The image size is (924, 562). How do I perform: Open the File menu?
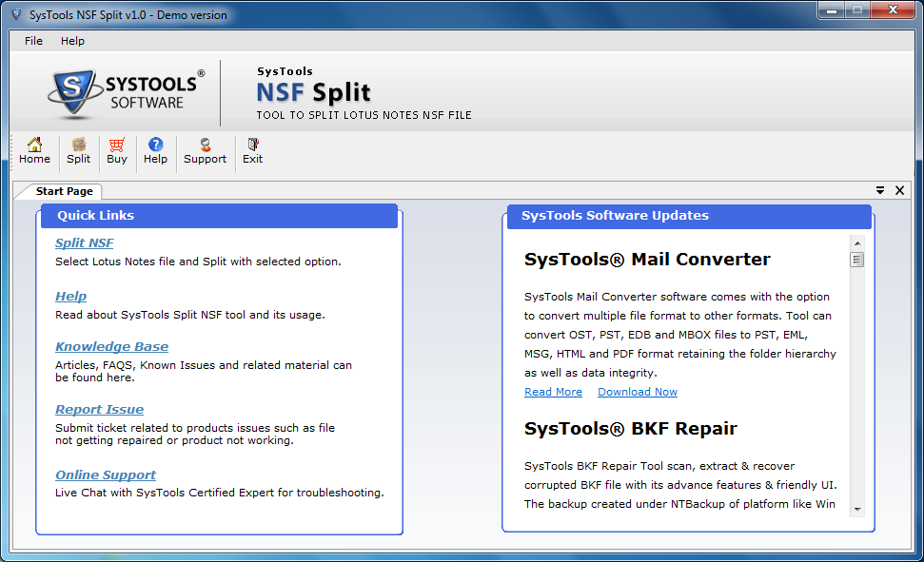pyautogui.click(x=33, y=41)
